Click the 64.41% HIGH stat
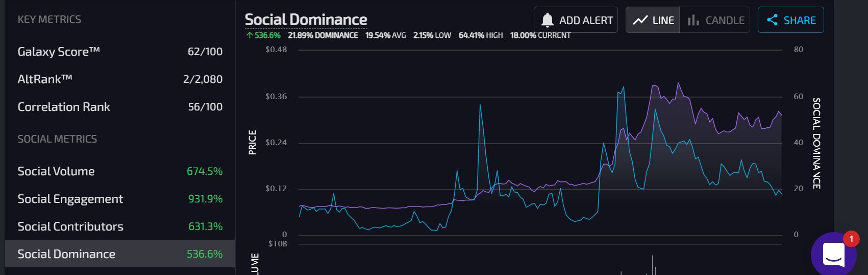The height and width of the screenshot is (275, 868). pos(480,35)
